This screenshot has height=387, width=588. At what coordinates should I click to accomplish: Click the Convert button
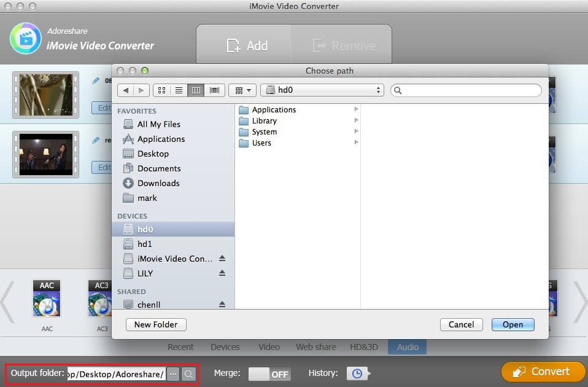(x=543, y=372)
